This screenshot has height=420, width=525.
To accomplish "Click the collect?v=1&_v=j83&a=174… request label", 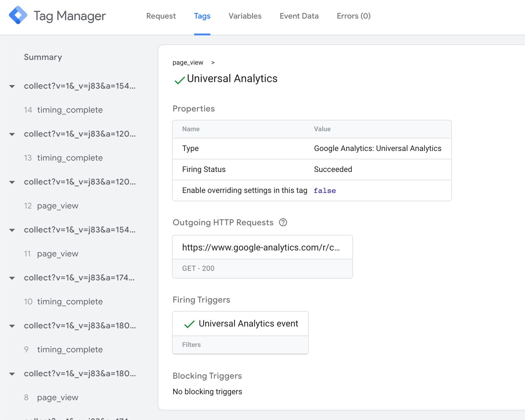I will (x=79, y=278).
